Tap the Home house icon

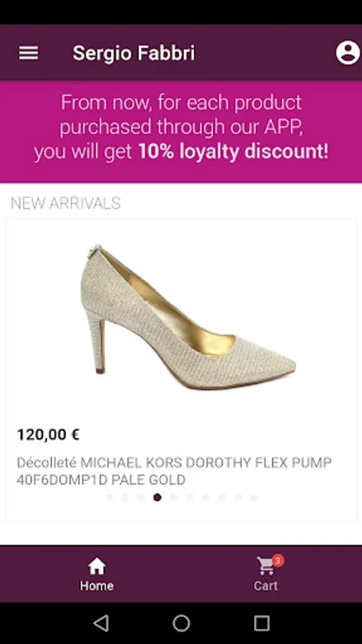[x=97, y=567]
